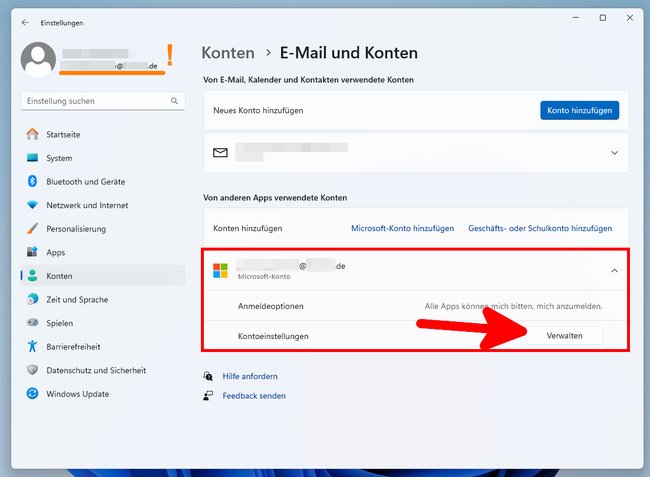Click the Verwalten button

click(564, 336)
